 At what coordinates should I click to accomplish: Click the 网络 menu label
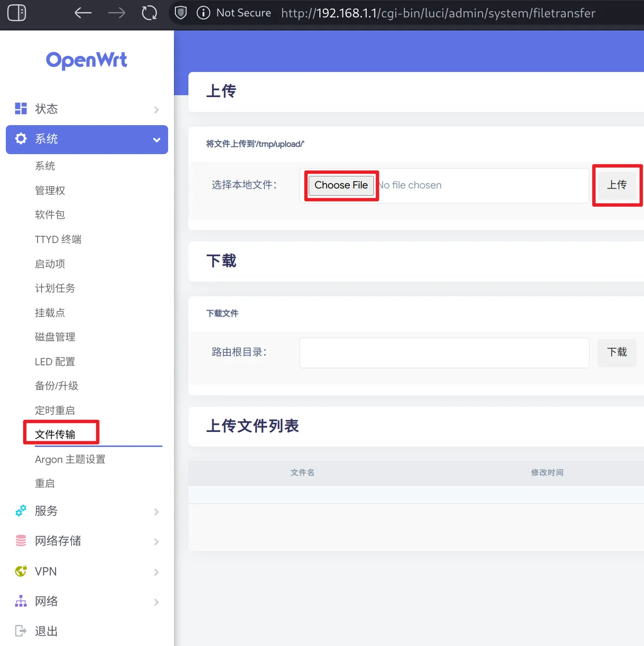click(46, 601)
